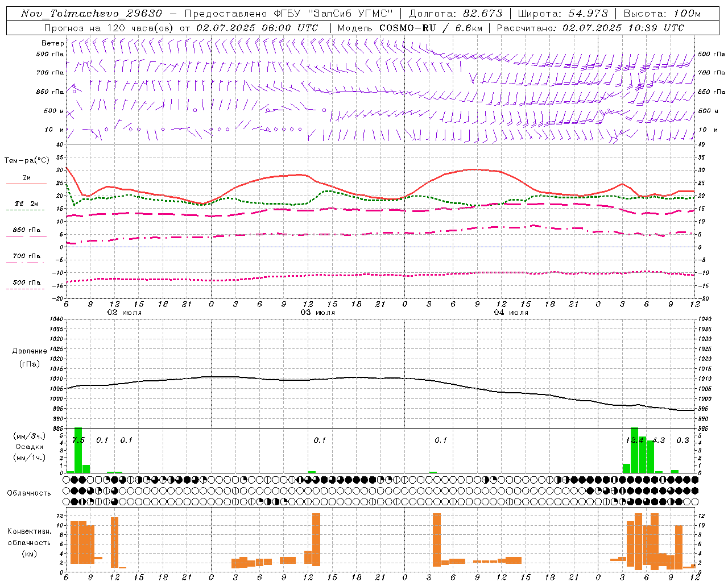
Task: Click the forecast text Прогноз на 120 часа(ов)
Action: (x=109, y=28)
